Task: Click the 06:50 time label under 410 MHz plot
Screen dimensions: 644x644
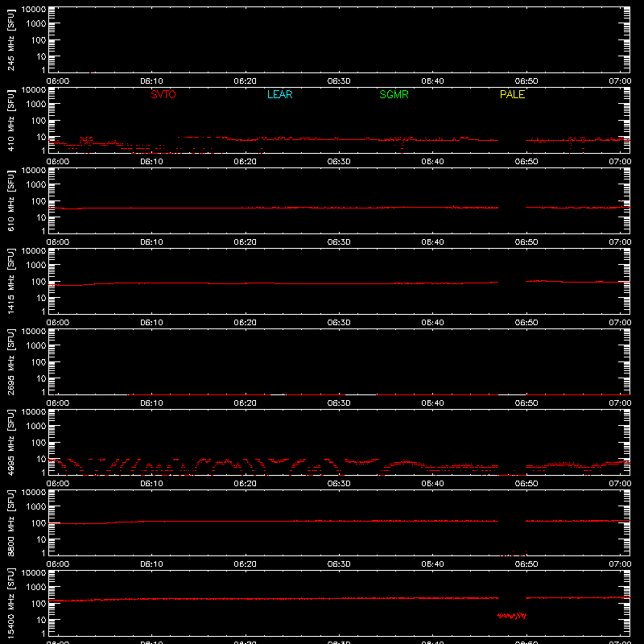Action: click(x=526, y=162)
